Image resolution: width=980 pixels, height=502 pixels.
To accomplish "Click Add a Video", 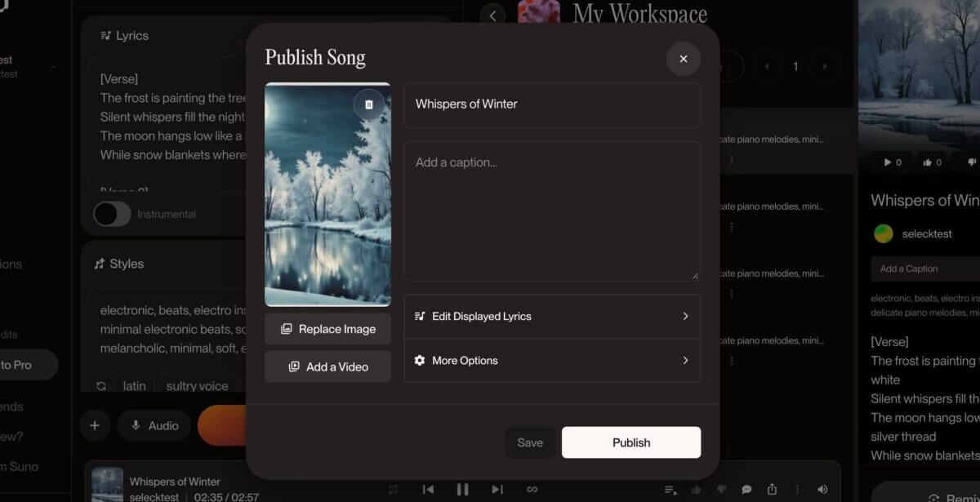I will click(x=327, y=367).
